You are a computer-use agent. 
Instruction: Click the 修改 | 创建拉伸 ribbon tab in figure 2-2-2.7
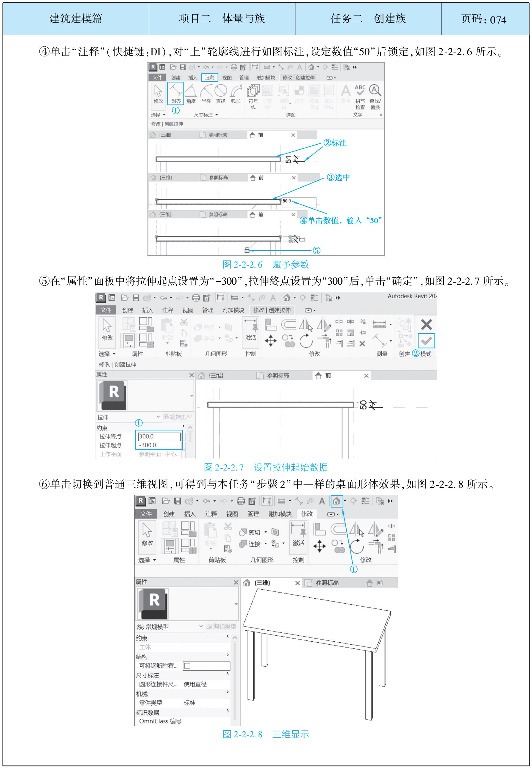tap(272, 310)
